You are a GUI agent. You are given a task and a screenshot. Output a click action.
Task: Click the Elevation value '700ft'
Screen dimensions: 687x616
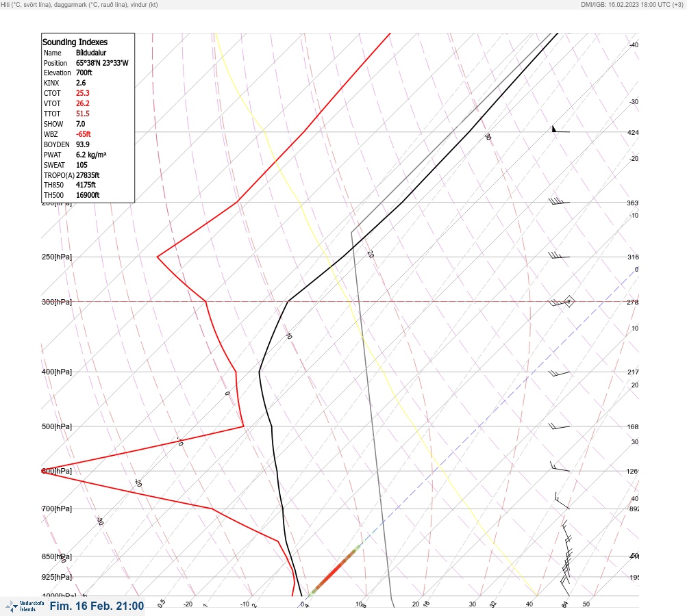coord(84,73)
